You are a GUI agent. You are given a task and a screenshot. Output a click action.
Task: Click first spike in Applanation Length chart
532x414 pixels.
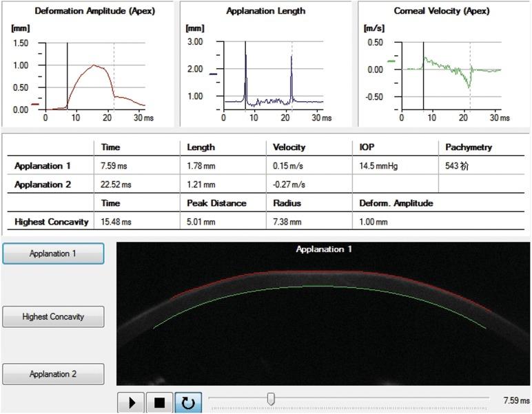point(245,55)
